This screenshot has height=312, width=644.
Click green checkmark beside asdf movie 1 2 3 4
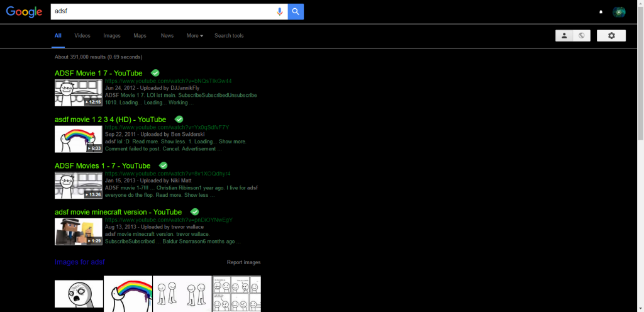click(179, 119)
